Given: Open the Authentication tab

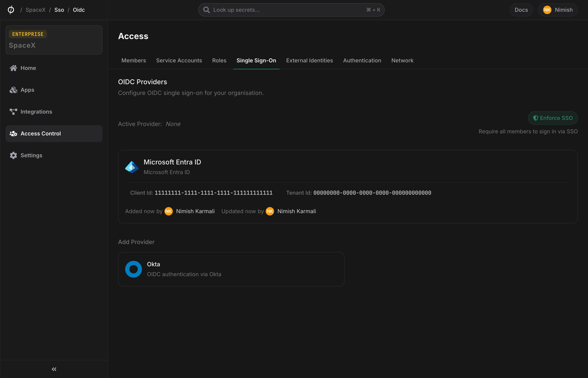Looking at the screenshot, I should click(362, 60).
